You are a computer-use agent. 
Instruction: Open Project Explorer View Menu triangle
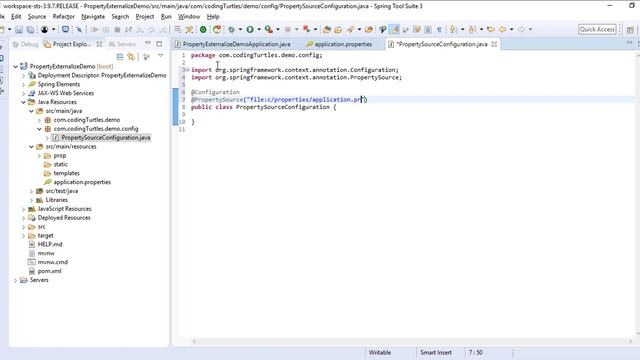(160, 56)
